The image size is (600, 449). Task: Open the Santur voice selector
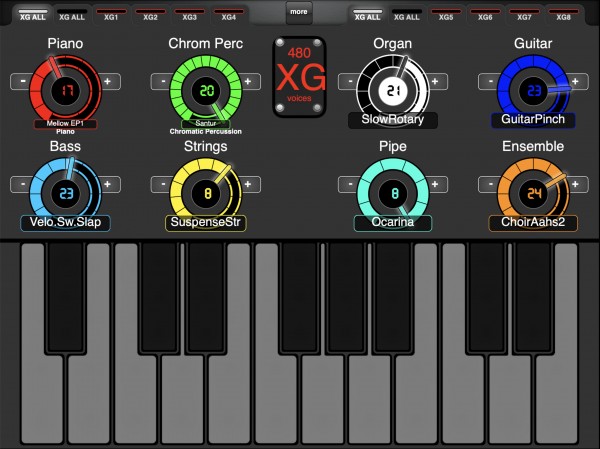(x=206, y=124)
